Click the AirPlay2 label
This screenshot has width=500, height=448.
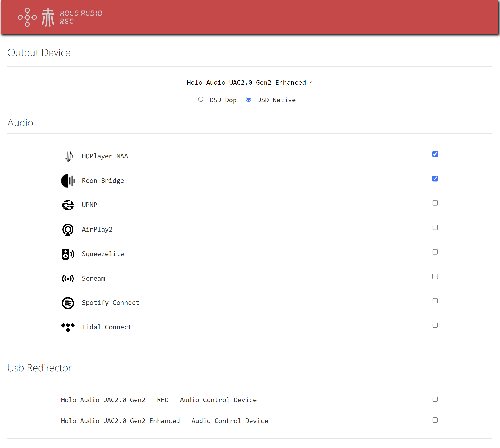coord(97,229)
